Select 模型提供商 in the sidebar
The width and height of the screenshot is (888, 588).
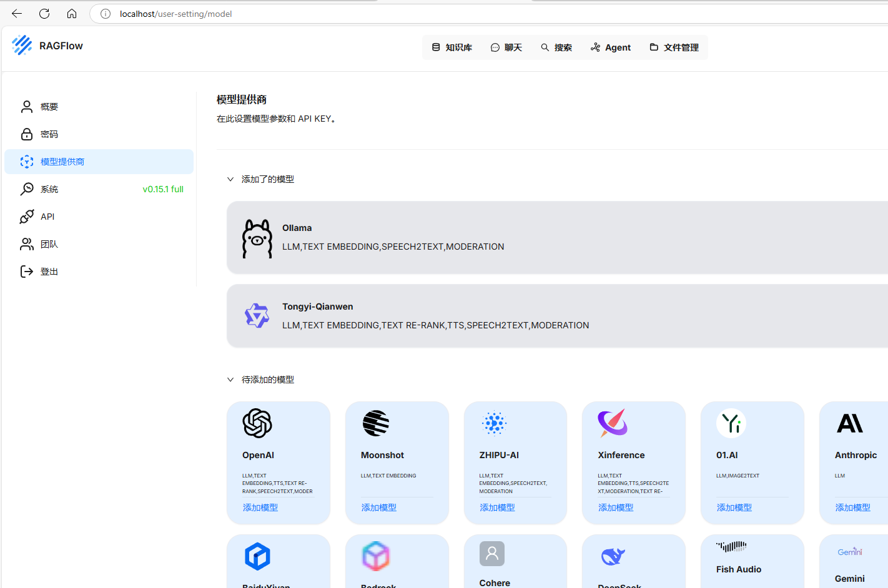click(x=99, y=162)
